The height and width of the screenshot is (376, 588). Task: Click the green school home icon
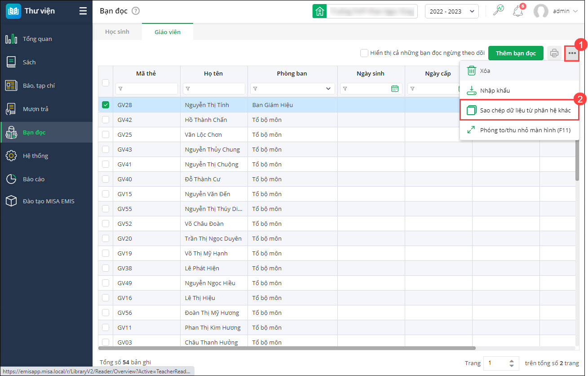click(x=319, y=11)
